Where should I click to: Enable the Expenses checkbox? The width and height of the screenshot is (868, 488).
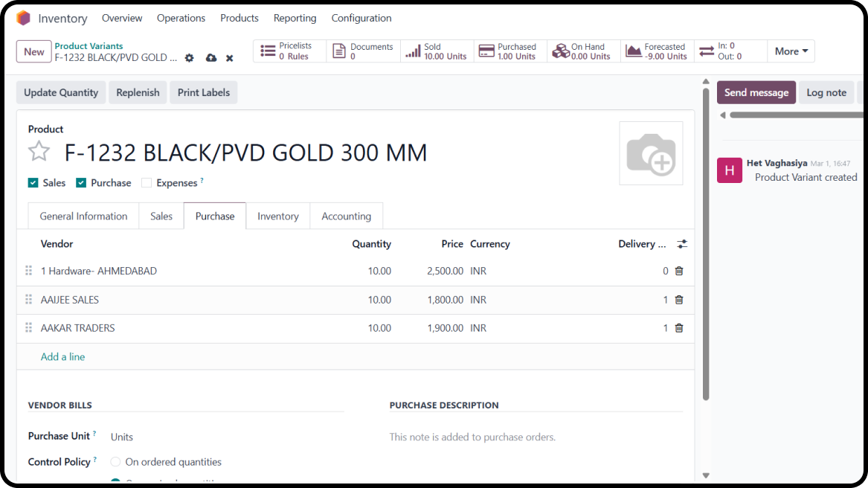tap(147, 183)
